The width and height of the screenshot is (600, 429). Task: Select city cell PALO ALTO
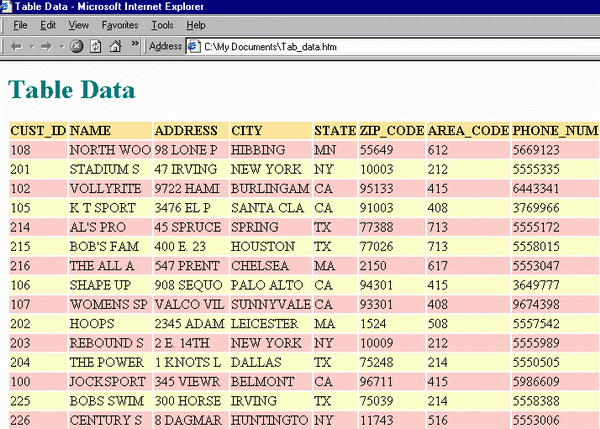(271, 285)
